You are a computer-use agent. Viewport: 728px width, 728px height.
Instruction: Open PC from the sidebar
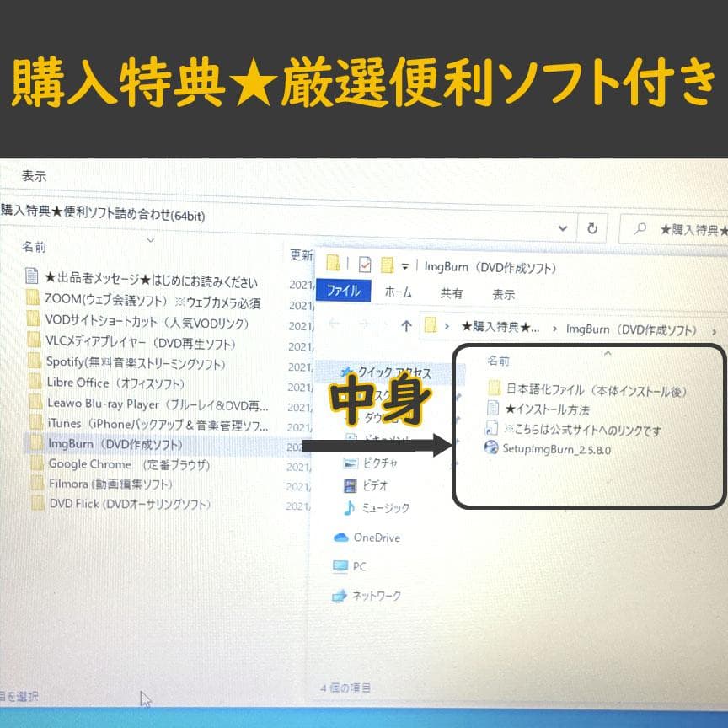(x=361, y=566)
